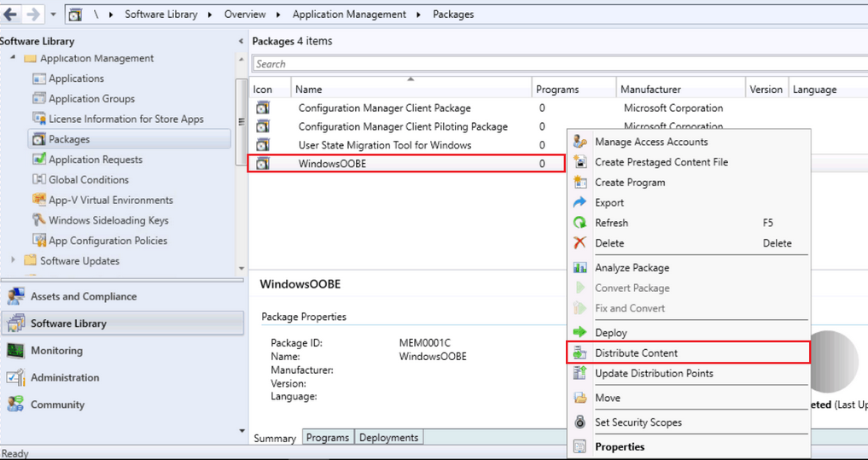Click the Language column header
Image resolution: width=868 pixels, height=460 pixels.
(x=828, y=89)
